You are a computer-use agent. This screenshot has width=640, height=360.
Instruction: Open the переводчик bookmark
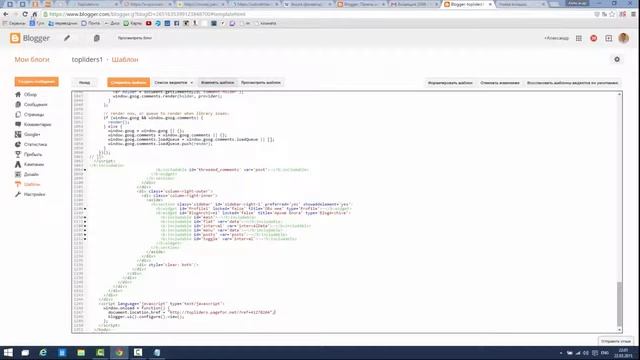coord(63,23)
